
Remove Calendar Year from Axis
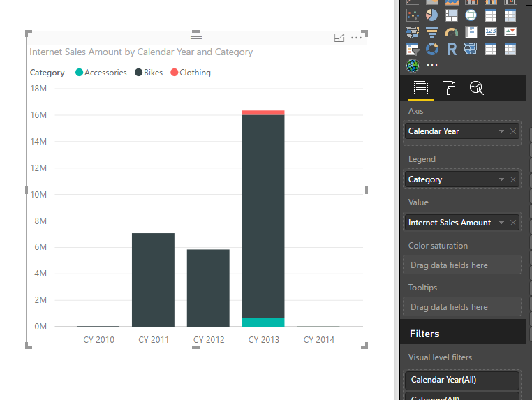pyautogui.click(x=513, y=131)
